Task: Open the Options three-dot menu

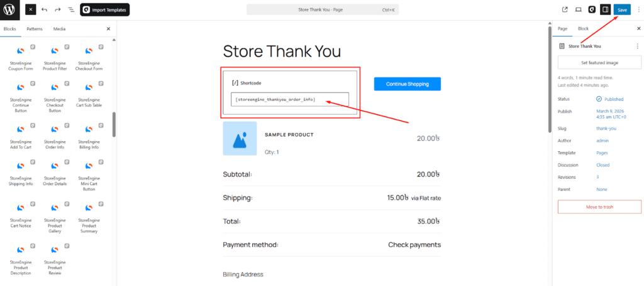Action: (638, 9)
